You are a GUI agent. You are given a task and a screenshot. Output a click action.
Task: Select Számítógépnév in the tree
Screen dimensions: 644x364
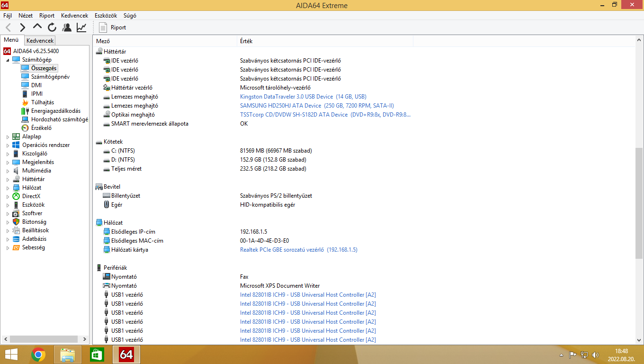50,77
